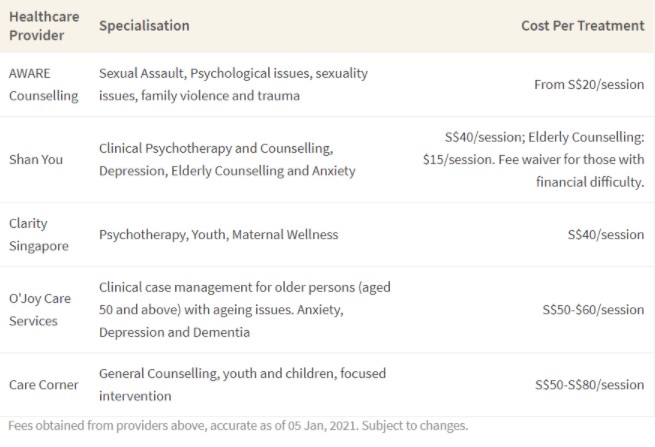The height and width of the screenshot is (447, 655).
Task: Click the S$50-$60/session price
Action: [593, 310]
